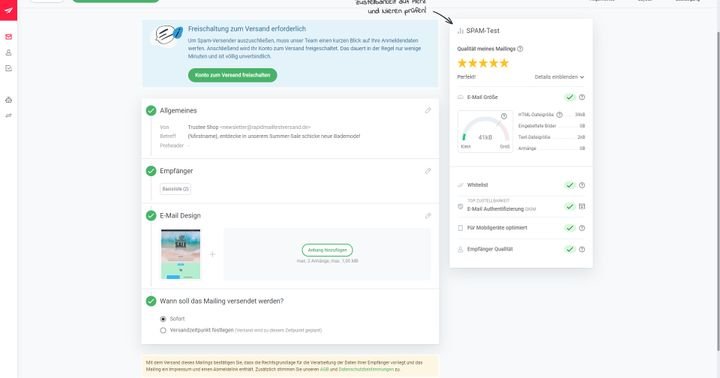Open help icon for Whitelist row
The height and width of the screenshot is (378, 720).
tap(582, 185)
